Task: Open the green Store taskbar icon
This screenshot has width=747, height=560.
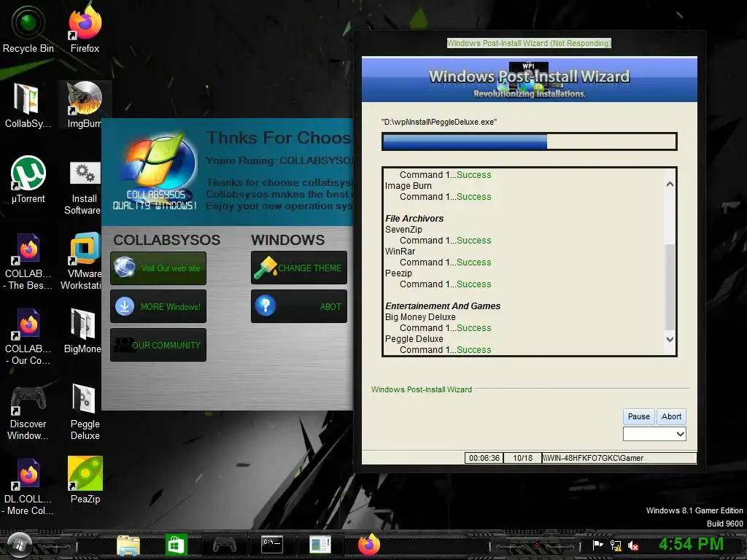Action: [177, 545]
